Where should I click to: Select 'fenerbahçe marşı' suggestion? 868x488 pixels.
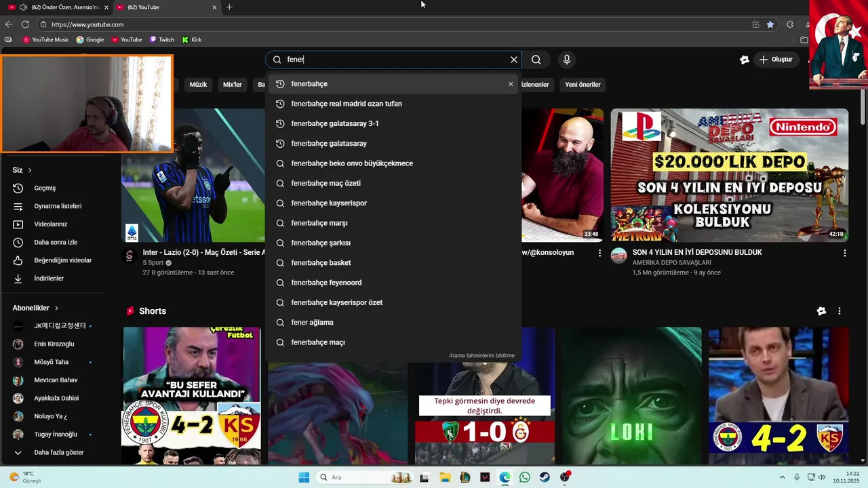393,223
